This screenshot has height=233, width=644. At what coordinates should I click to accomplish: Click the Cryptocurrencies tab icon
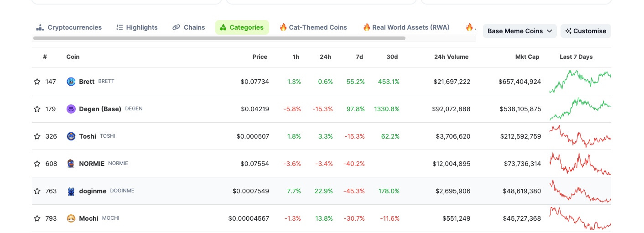40,27
